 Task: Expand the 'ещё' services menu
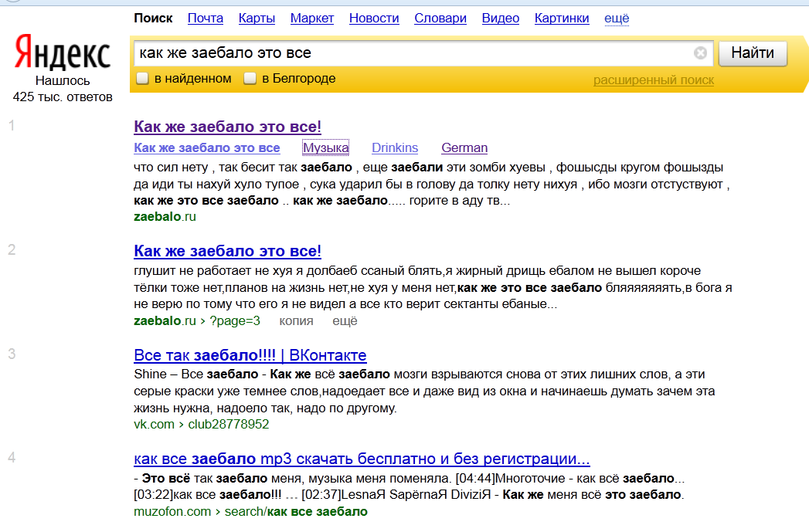617,18
